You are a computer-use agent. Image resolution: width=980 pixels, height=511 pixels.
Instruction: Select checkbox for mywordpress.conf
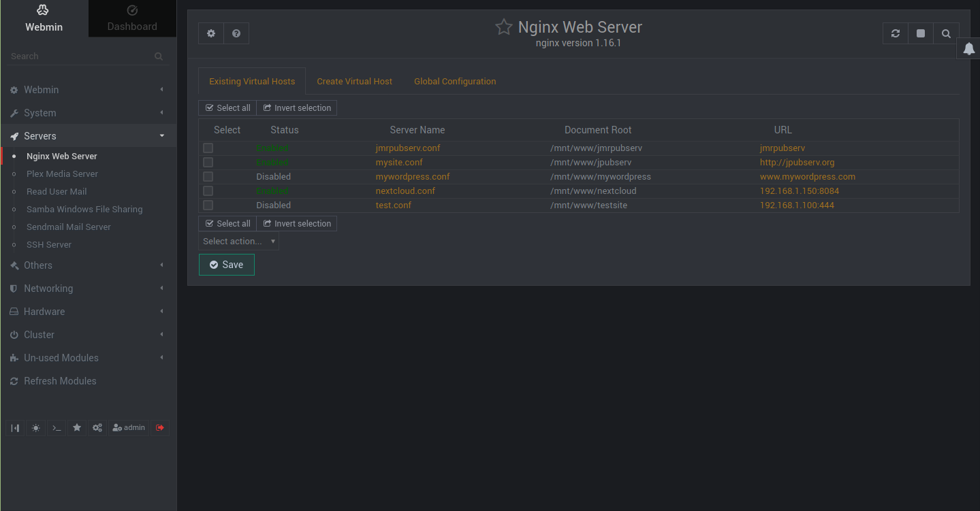point(208,176)
